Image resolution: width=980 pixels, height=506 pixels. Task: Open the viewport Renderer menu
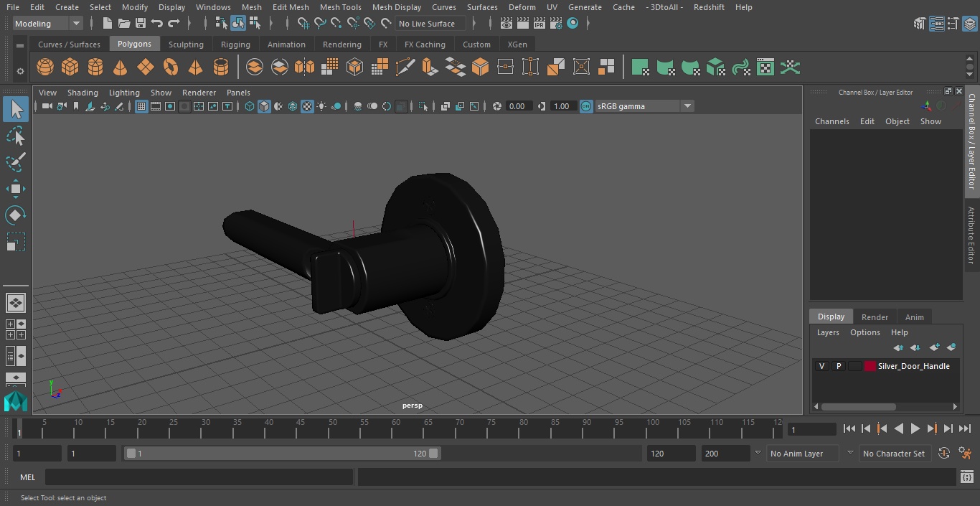pos(199,93)
